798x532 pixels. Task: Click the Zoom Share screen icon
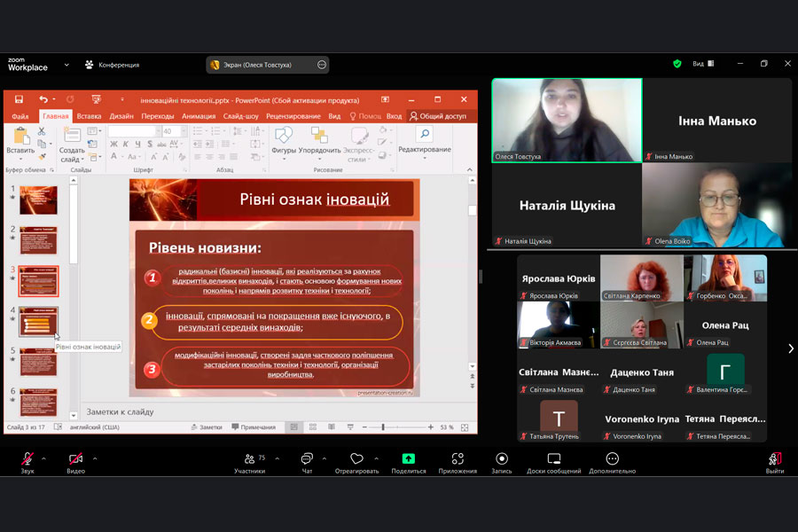tap(408, 459)
